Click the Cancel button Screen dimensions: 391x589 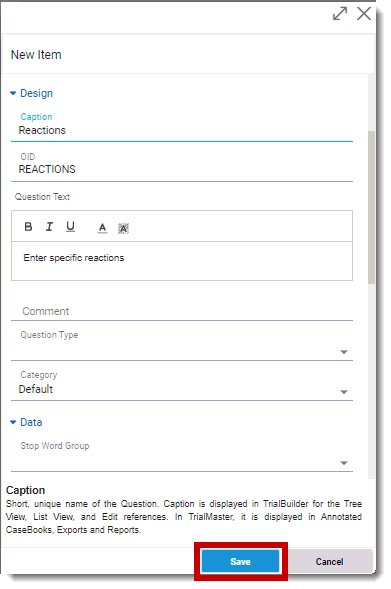click(329, 562)
